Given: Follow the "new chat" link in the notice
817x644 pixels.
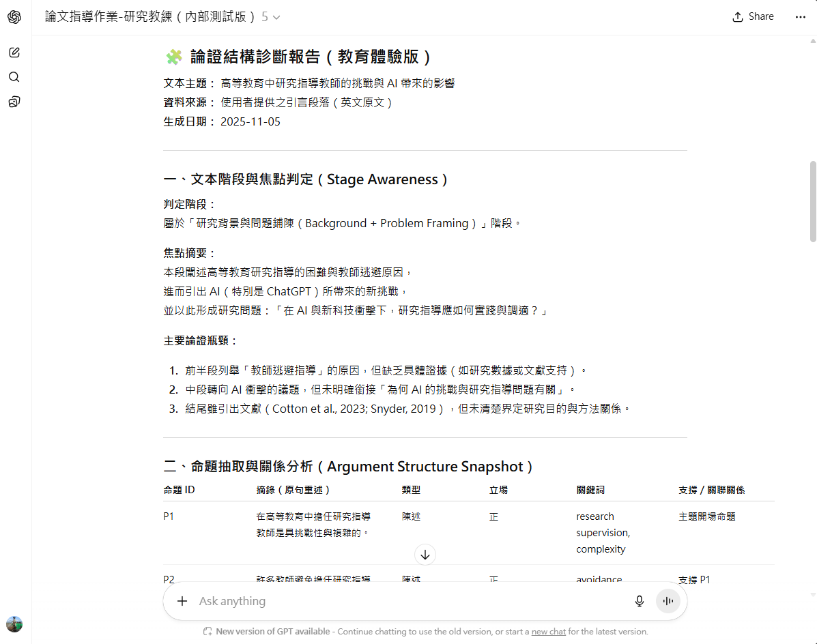Looking at the screenshot, I should click(x=548, y=632).
